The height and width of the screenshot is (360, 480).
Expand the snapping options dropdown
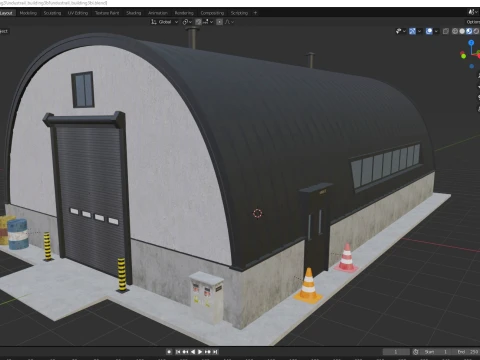tap(208, 22)
